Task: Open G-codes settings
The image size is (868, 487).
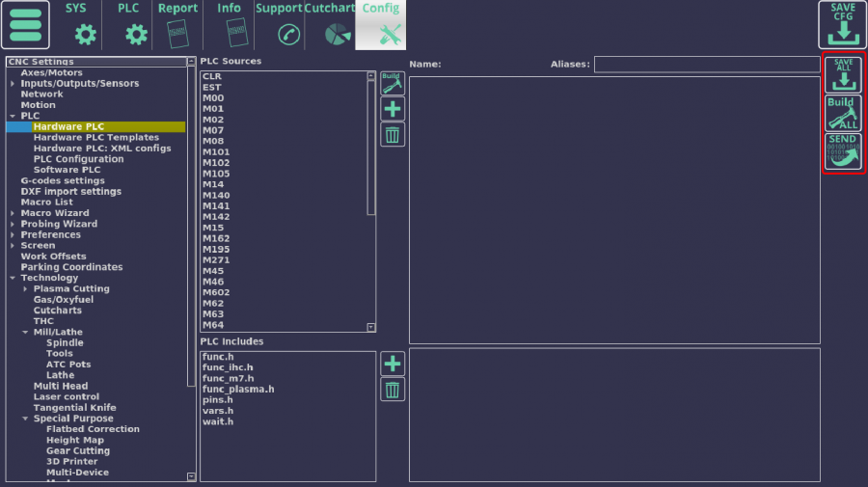Action: (x=63, y=180)
